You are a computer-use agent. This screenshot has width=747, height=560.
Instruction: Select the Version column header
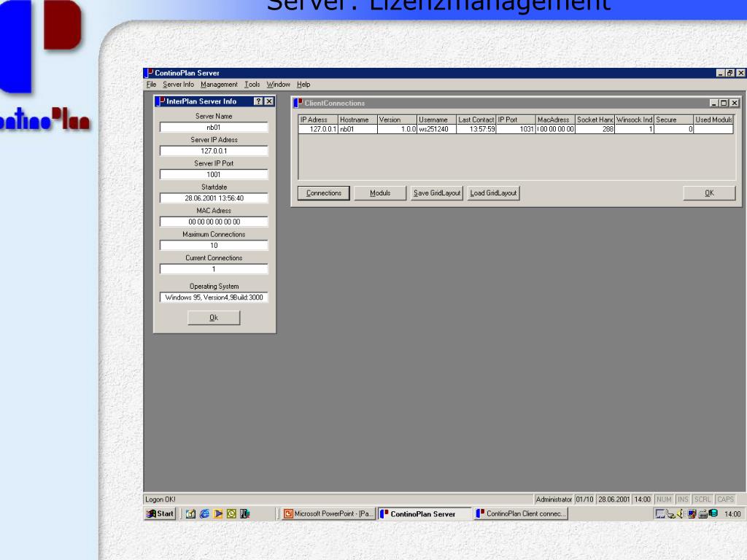tap(397, 120)
